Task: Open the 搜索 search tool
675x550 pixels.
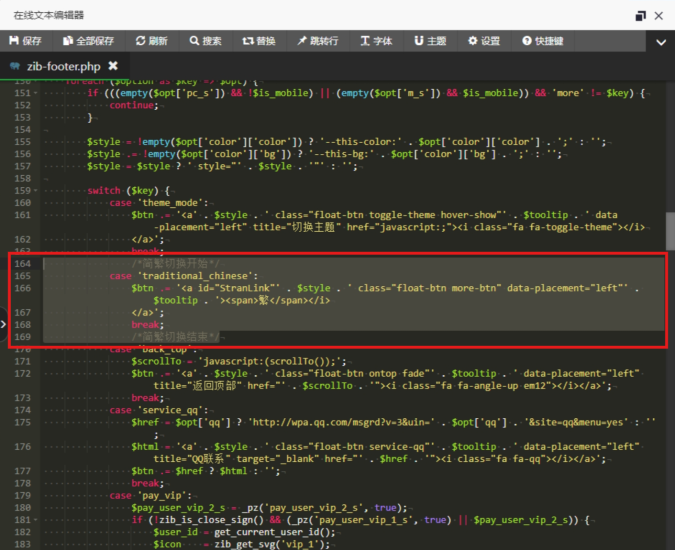Action: [205, 41]
